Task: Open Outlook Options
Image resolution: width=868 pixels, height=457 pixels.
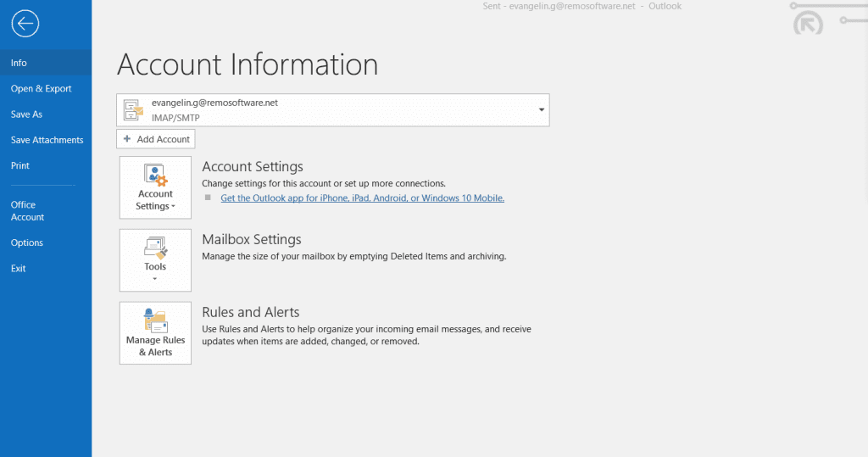Action: click(46, 242)
